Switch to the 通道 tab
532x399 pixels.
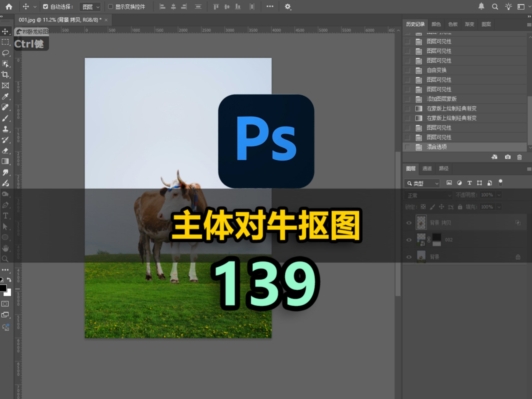pyautogui.click(x=427, y=168)
